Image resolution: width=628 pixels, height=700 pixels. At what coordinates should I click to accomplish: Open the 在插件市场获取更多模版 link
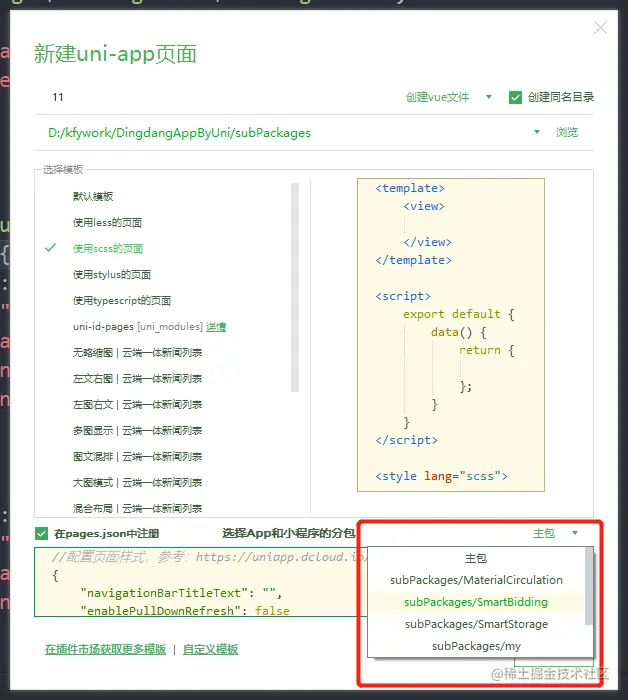[x=105, y=649]
